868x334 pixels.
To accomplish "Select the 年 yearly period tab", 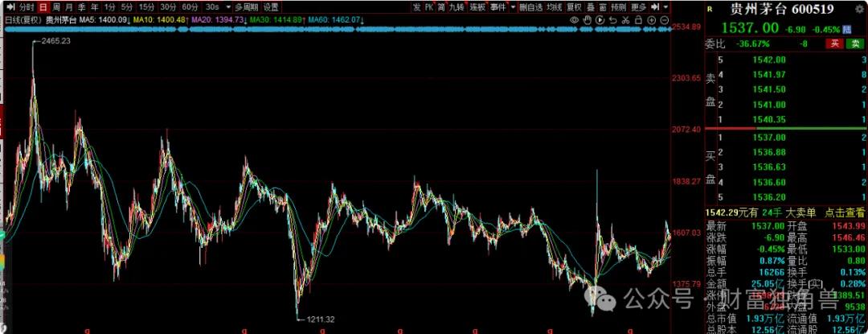I will click(x=95, y=7).
